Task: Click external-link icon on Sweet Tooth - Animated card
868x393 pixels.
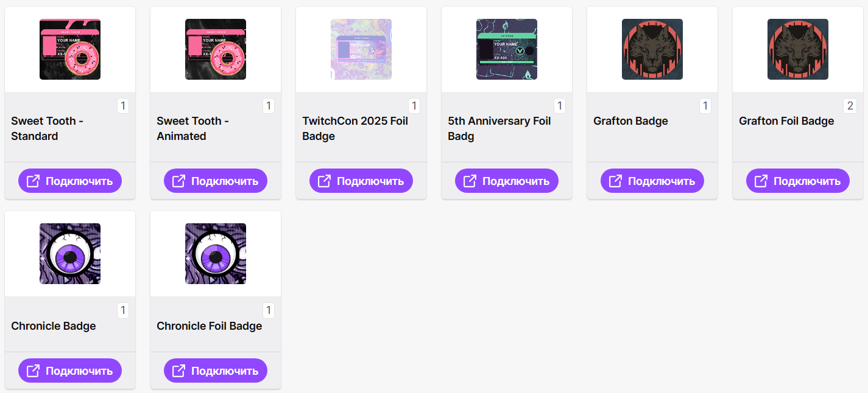Action: coord(179,181)
